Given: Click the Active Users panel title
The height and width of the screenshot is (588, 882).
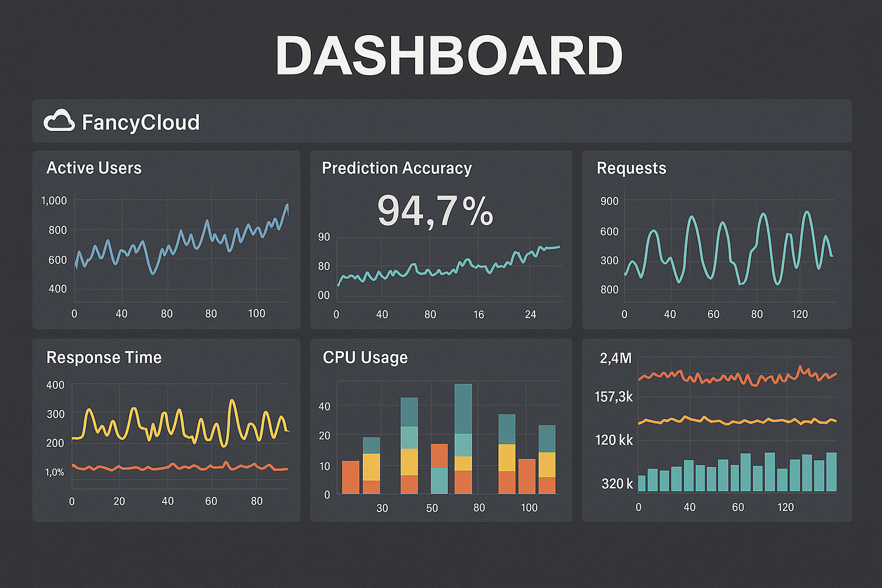Looking at the screenshot, I should (x=94, y=168).
